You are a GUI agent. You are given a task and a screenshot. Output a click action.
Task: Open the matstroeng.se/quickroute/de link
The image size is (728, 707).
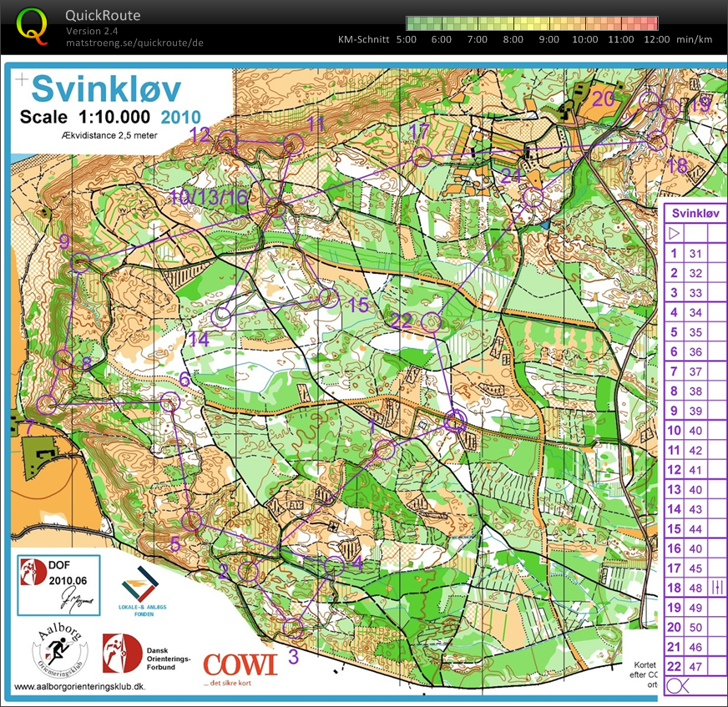[134, 43]
